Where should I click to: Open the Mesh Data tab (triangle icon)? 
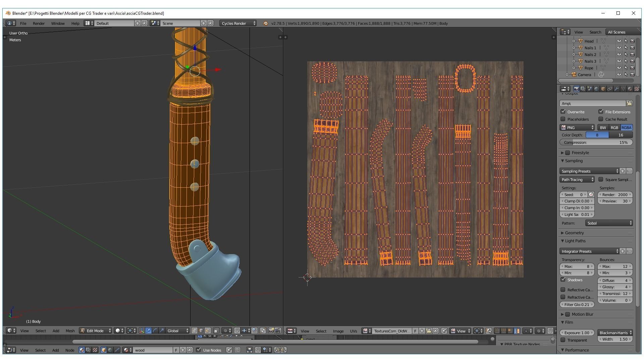(x=623, y=89)
